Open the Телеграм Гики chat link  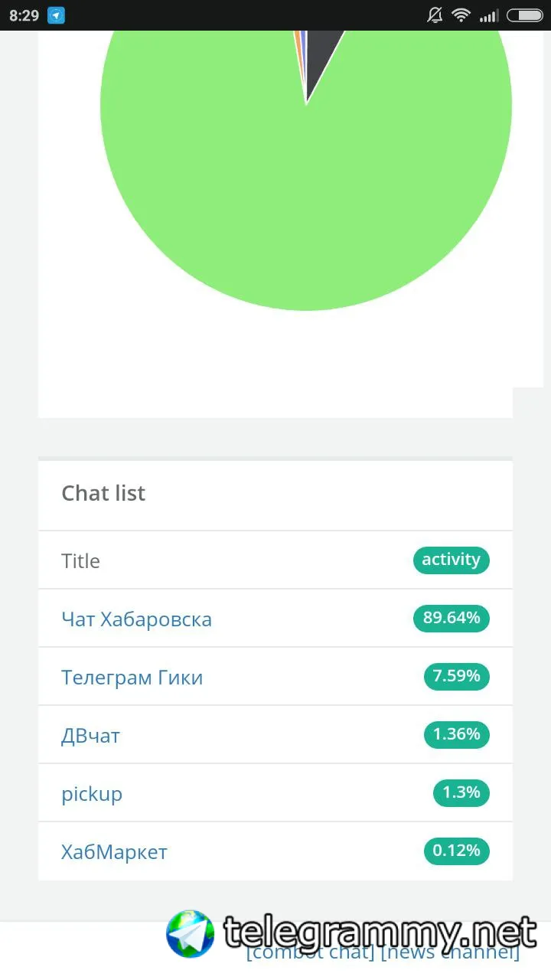click(132, 677)
